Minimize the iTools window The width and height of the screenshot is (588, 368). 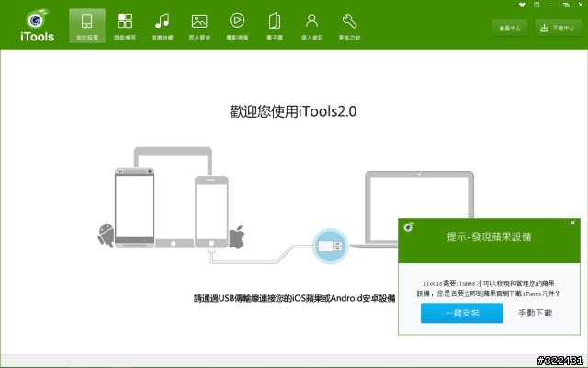(551, 6)
